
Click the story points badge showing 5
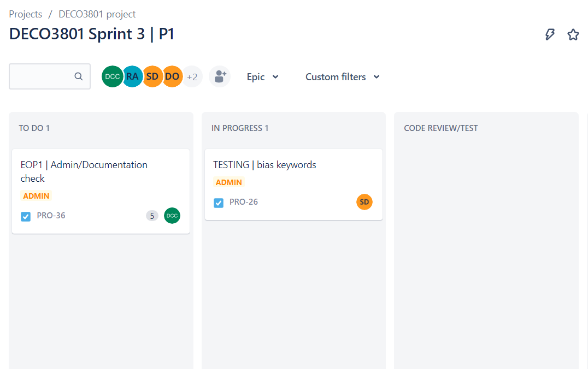point(152,216)
